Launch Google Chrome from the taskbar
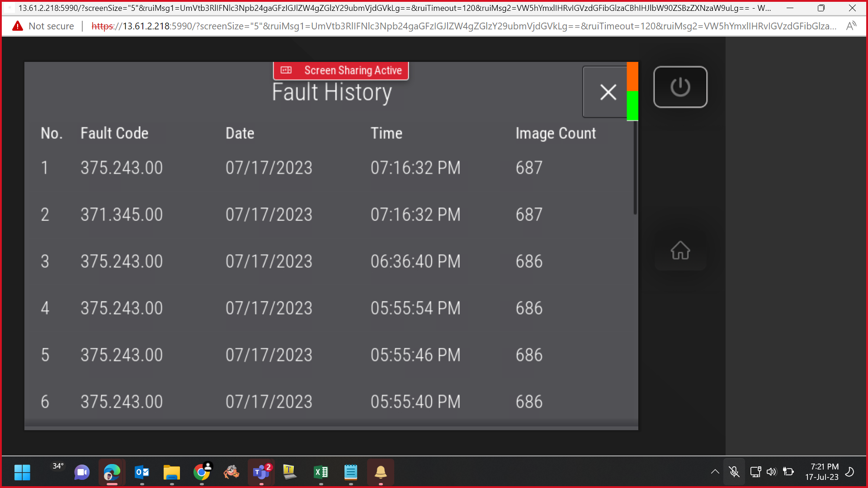 202,472
